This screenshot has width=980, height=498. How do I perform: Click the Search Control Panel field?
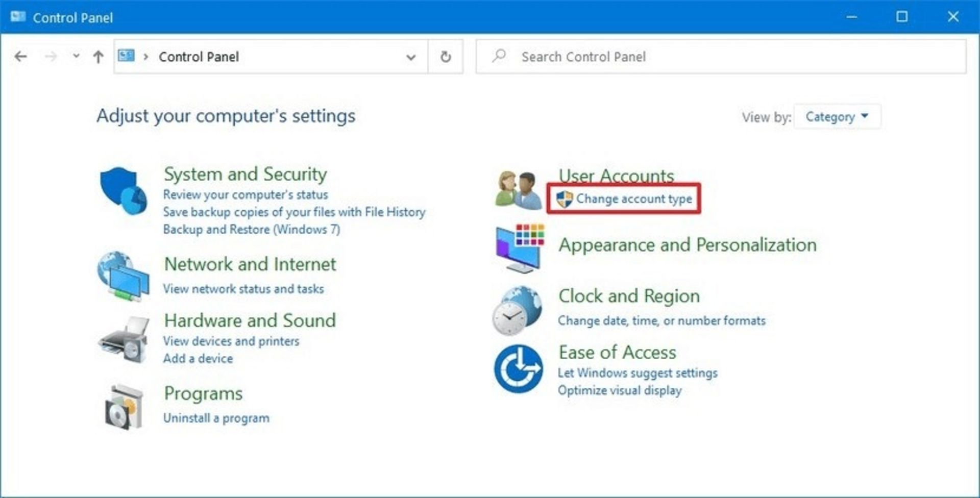721,57
